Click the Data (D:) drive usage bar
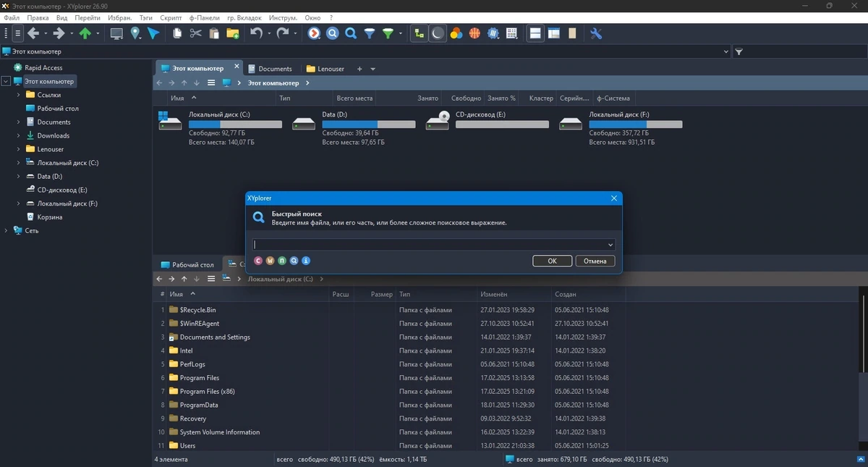 (369, 125)
